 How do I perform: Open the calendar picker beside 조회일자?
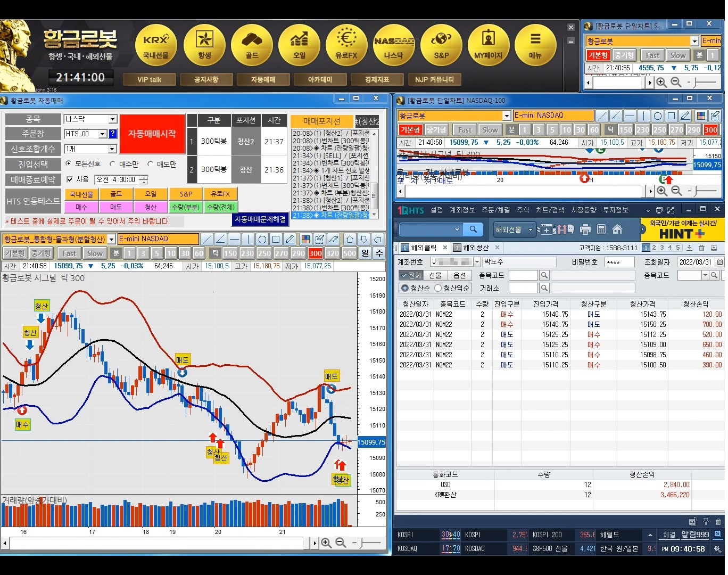pos(719,262)
